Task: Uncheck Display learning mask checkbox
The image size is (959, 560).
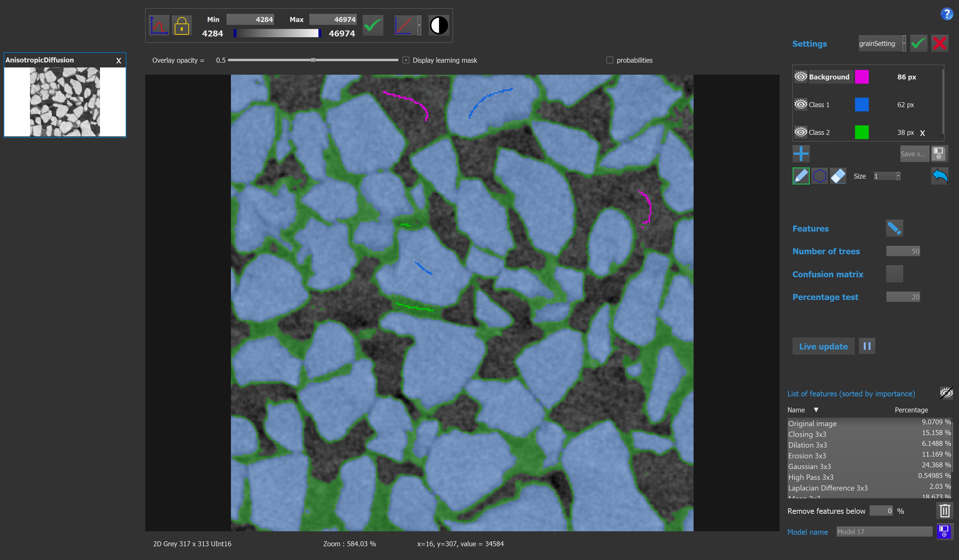Action: (x=406, y=60)
